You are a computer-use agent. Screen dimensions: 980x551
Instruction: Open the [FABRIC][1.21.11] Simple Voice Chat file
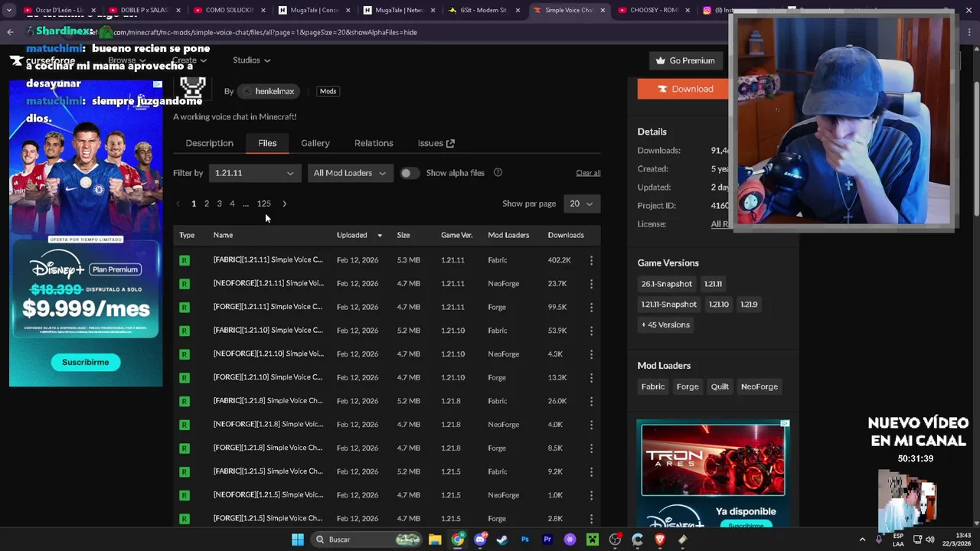click(268, 260)
